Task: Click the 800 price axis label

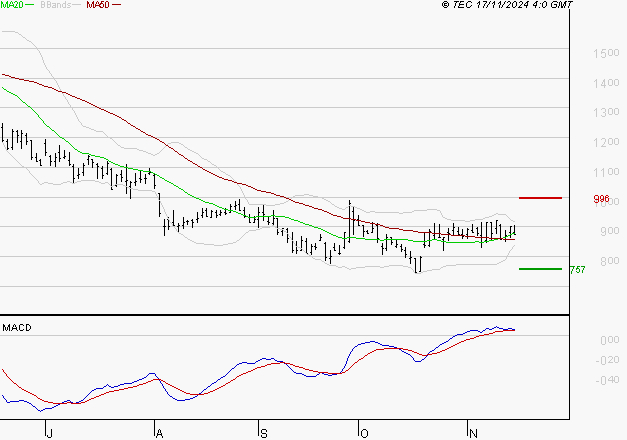Action: click(610, 261)
